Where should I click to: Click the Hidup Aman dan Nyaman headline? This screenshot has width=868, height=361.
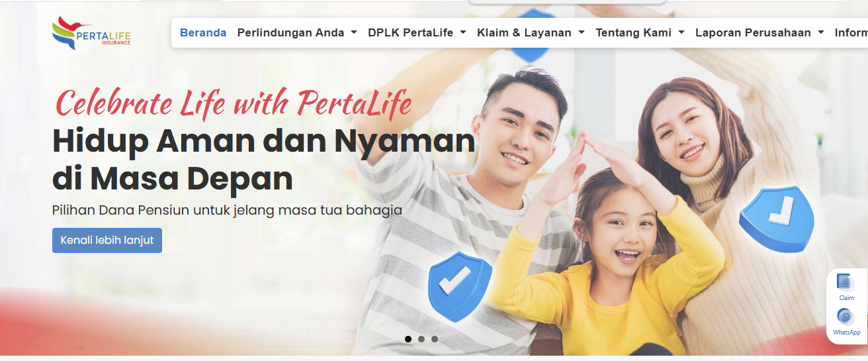263,141
